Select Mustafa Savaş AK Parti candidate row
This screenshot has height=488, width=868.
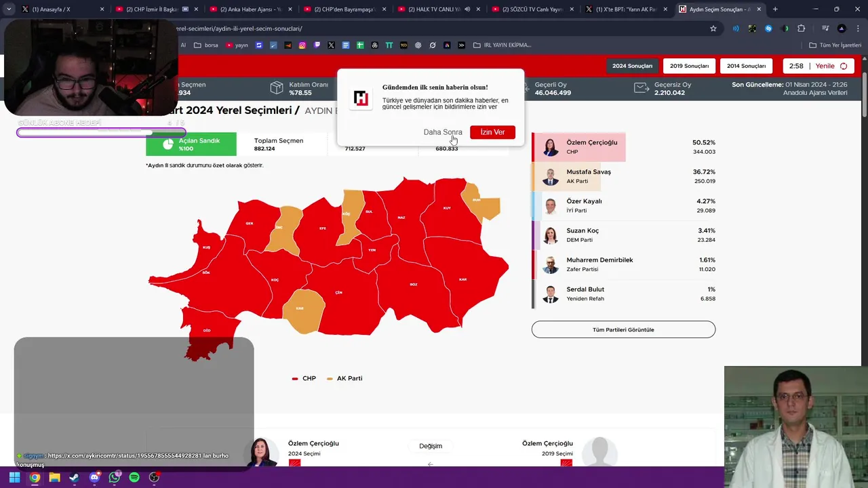[624, 176]
